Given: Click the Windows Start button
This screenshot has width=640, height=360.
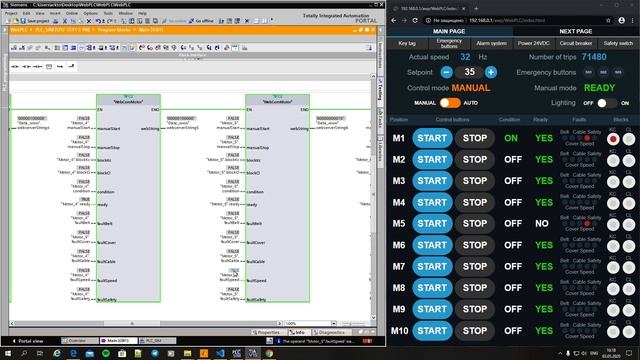Looking at the screenshot, I should click(x=8, y=353).
